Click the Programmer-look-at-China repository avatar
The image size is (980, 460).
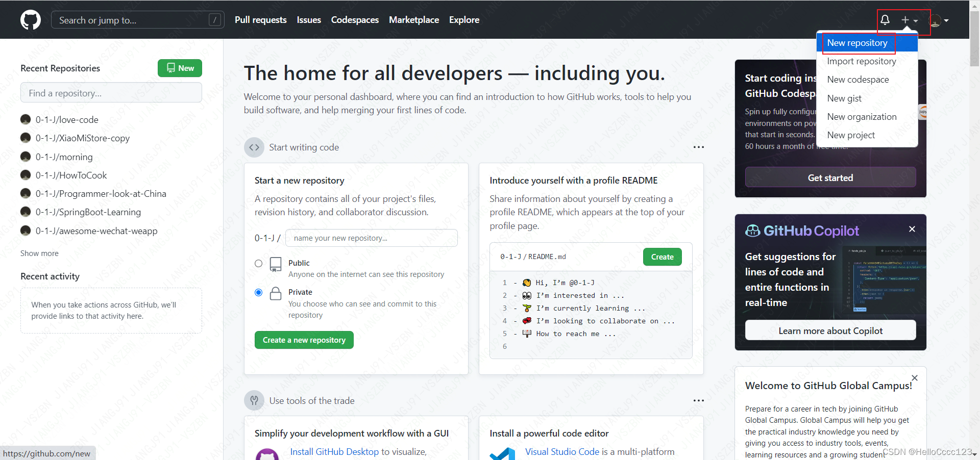tap(26, 193)
